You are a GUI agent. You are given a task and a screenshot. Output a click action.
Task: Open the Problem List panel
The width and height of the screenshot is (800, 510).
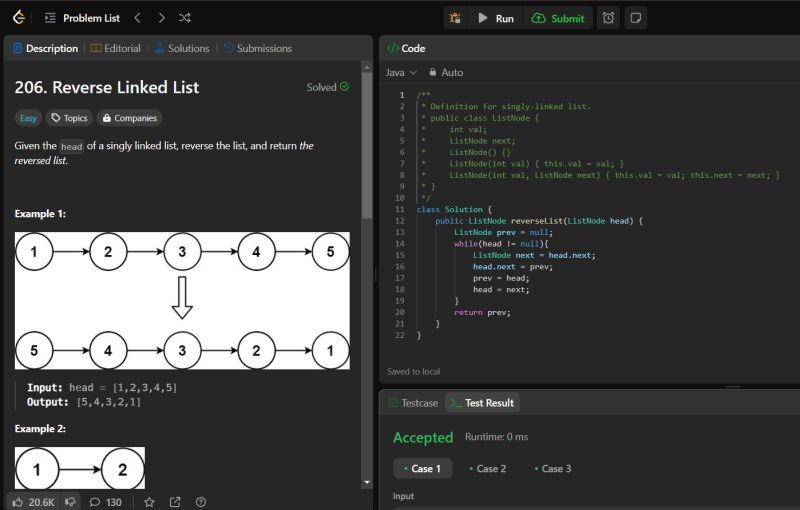82,18
